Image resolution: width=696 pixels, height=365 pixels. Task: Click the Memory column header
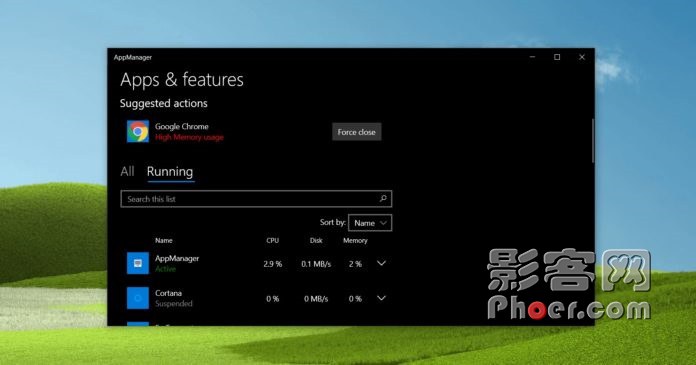tap(355, 240)
